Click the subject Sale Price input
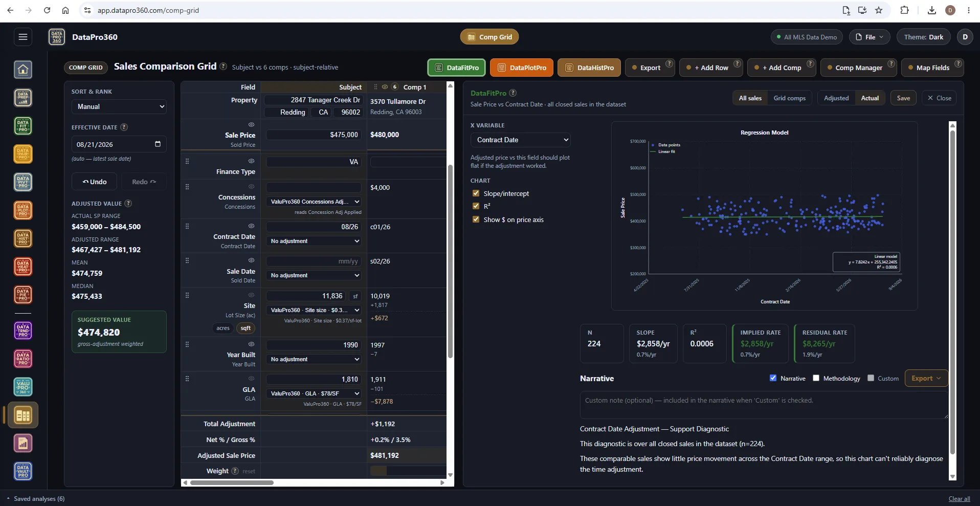 (314, 135)
